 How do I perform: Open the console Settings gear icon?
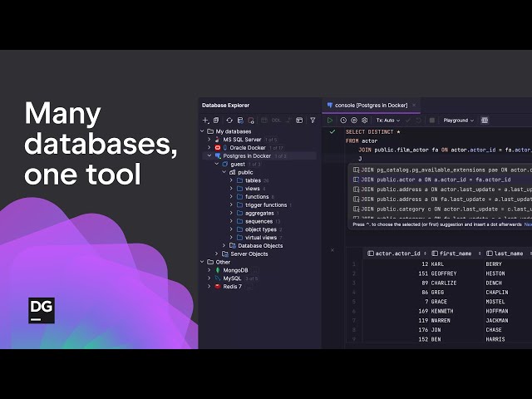coord(364,121)
